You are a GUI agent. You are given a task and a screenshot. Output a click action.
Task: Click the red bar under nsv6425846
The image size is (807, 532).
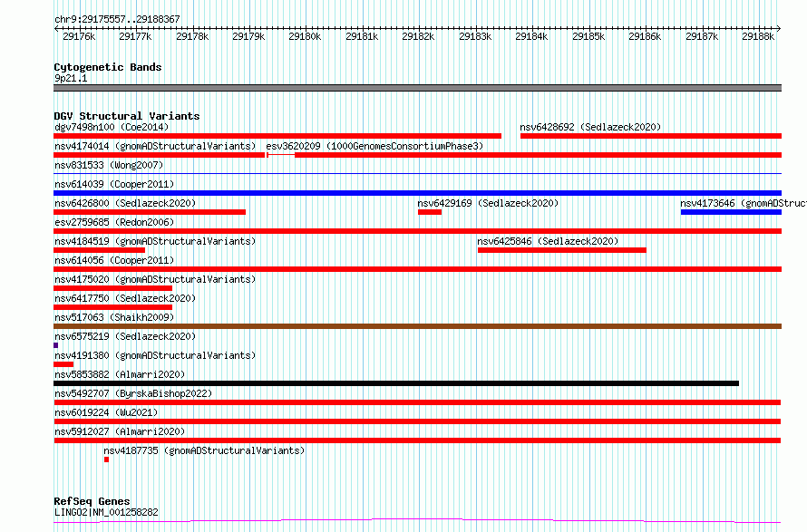(x=562, y=250)
